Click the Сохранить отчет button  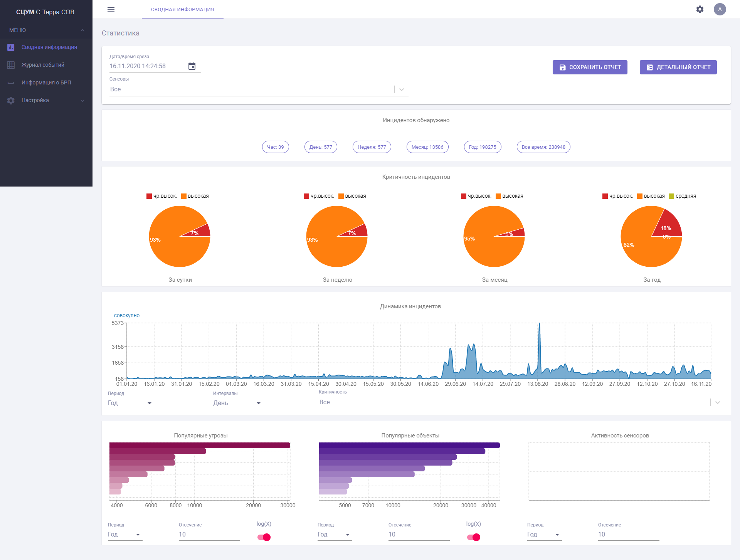tap(590, 67)
